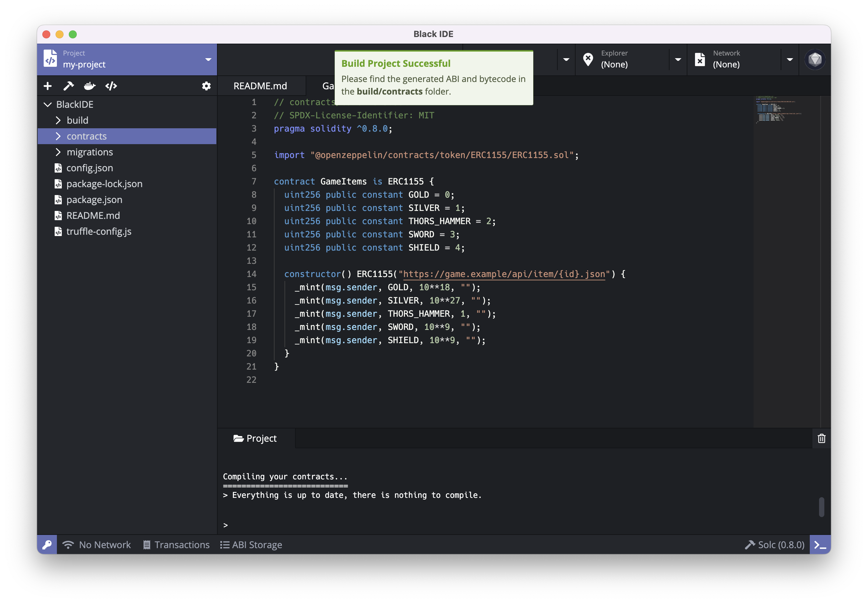
Task: Click the trash icon to clear terminal
Action: click(821, 438)
